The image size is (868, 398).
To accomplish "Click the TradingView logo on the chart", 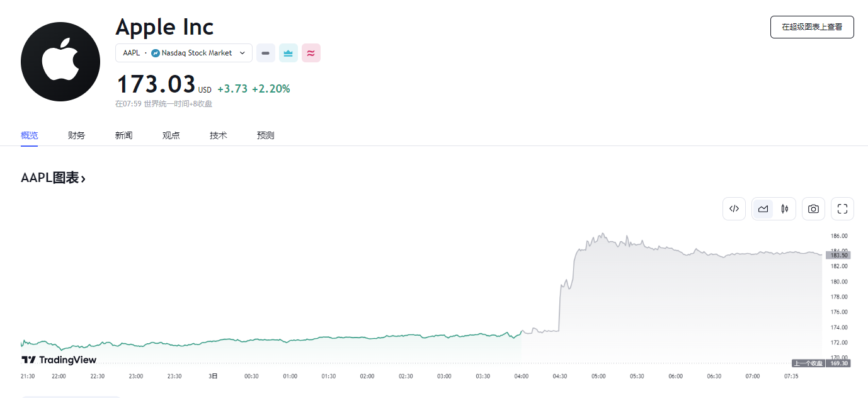I will (x=59, y=360).
